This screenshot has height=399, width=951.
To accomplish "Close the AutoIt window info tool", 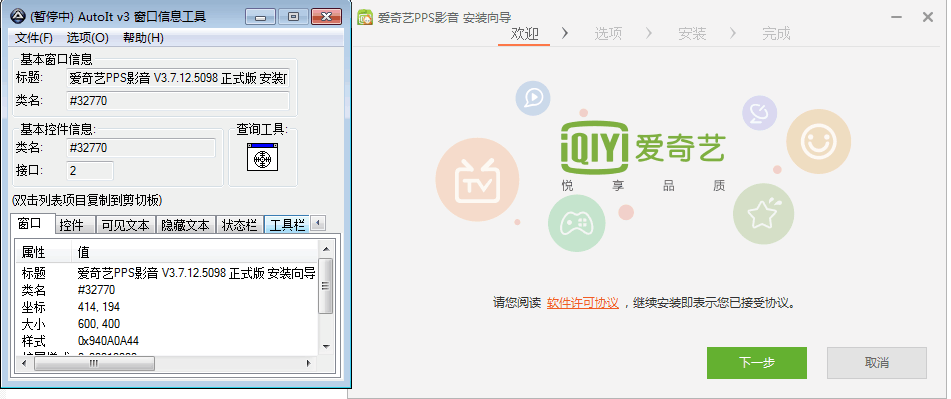I will tap(326, 17).
